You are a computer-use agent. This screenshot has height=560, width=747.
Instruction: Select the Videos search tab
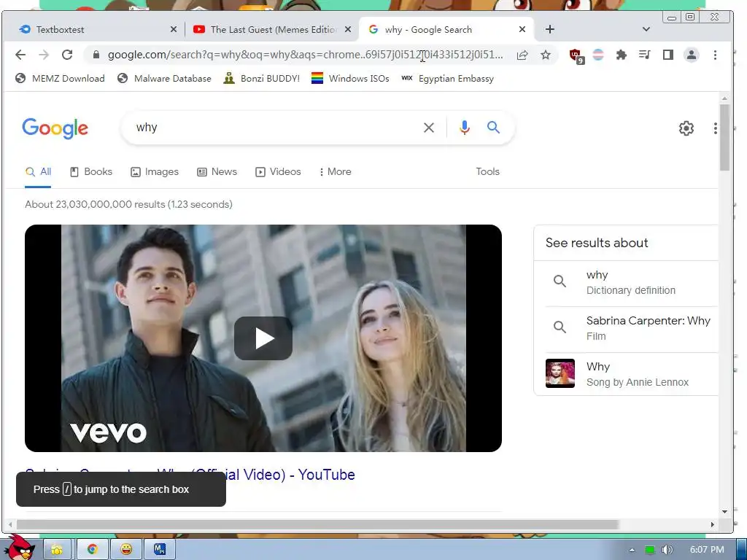click(278, 171)
